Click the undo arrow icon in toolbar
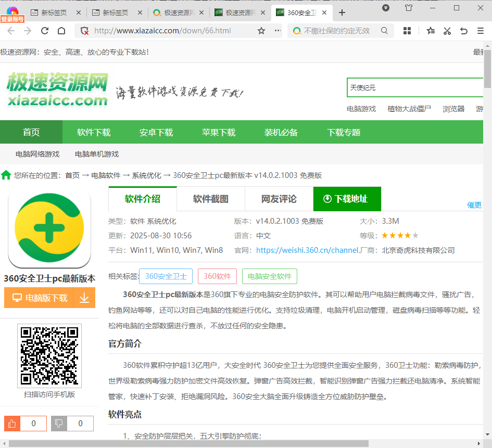This screenshot has height=448, width=492. 463,31
